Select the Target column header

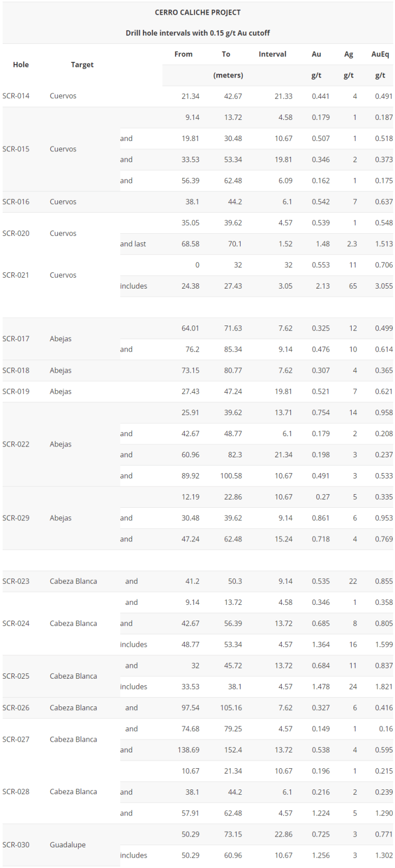click(82, 65)
